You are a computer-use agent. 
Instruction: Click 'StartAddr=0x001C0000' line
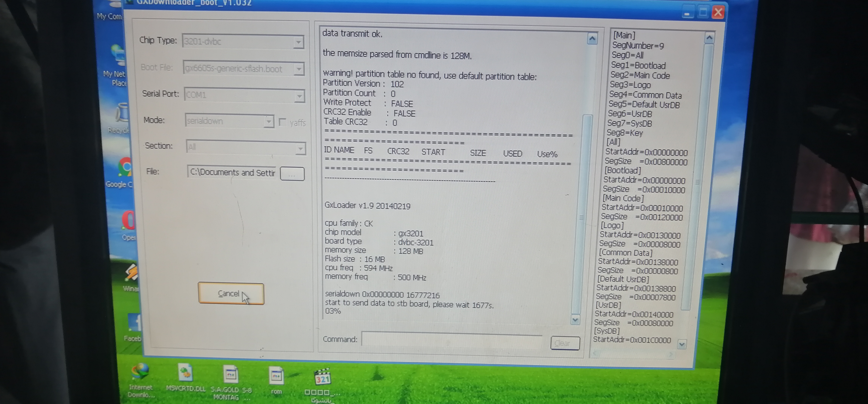point(632,340)
